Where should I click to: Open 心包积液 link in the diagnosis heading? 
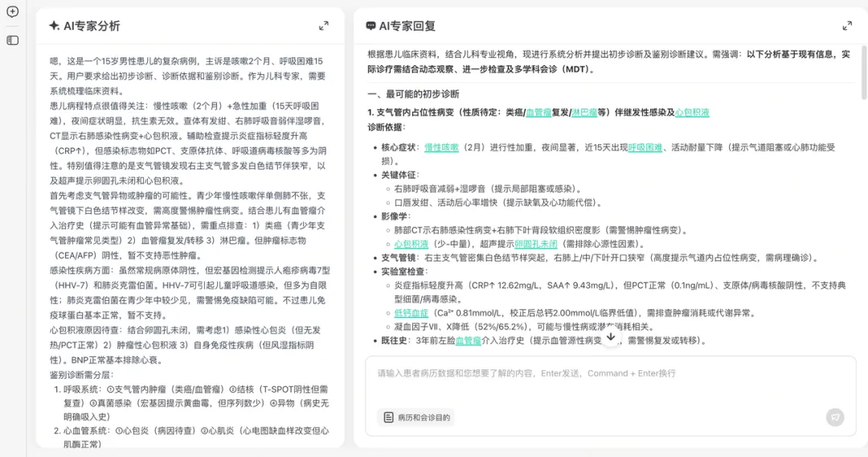[692, 113]
